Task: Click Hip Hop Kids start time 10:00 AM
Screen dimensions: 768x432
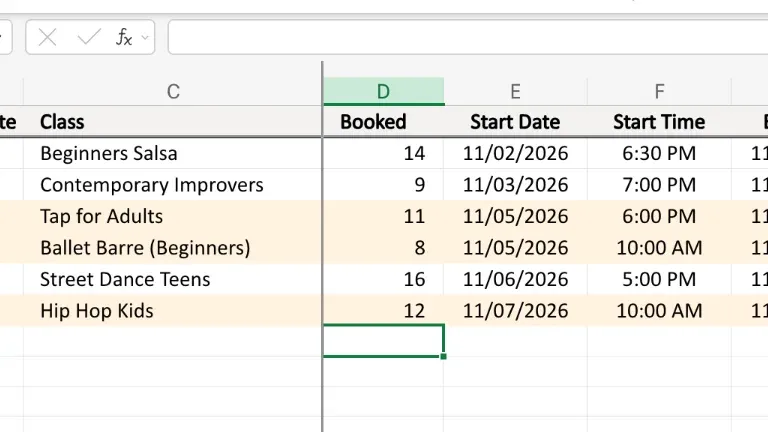Action: pyautogui.click(x=659, y=311)
